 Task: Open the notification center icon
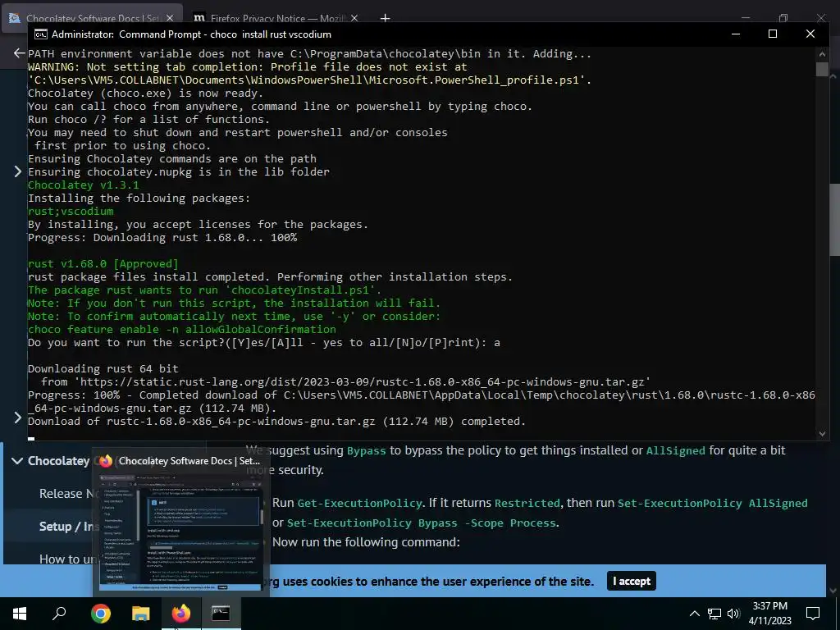coord(813,614)
